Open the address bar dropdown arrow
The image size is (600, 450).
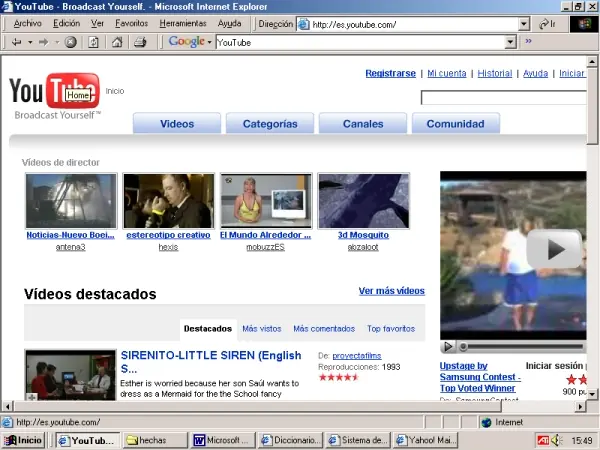(x=524, y=24)
